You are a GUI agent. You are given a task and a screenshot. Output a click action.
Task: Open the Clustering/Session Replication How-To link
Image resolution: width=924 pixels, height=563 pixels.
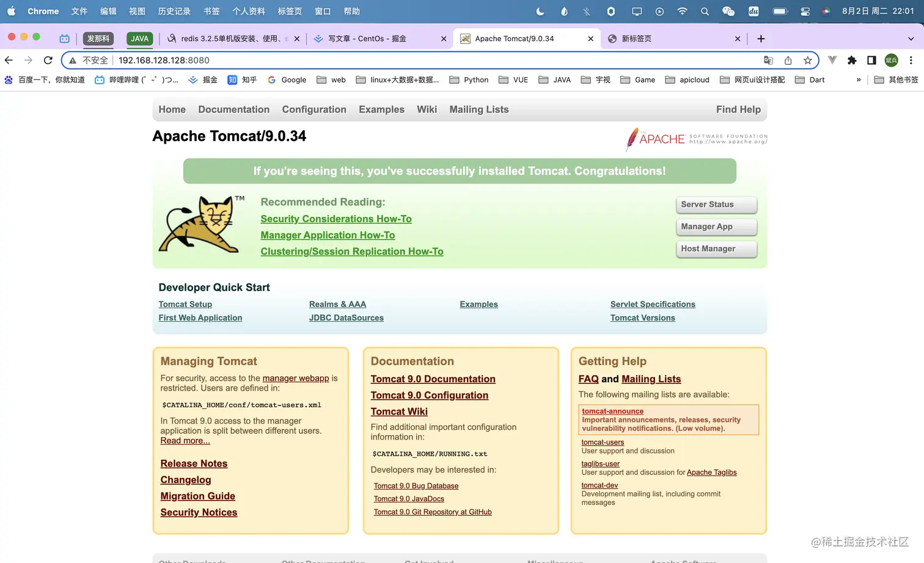352,251
